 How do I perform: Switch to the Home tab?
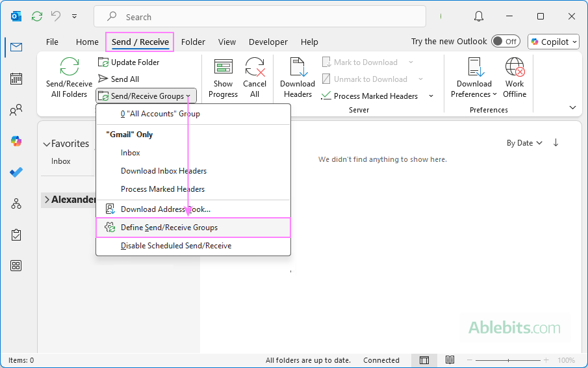click(x=87, y=42)
